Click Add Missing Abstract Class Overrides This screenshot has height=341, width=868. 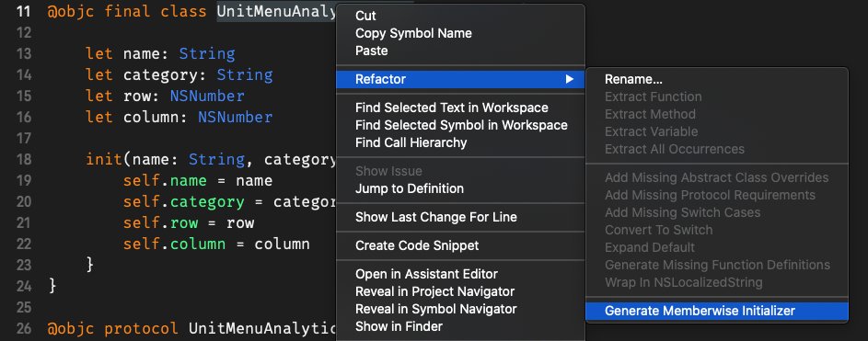coord(717,177)
